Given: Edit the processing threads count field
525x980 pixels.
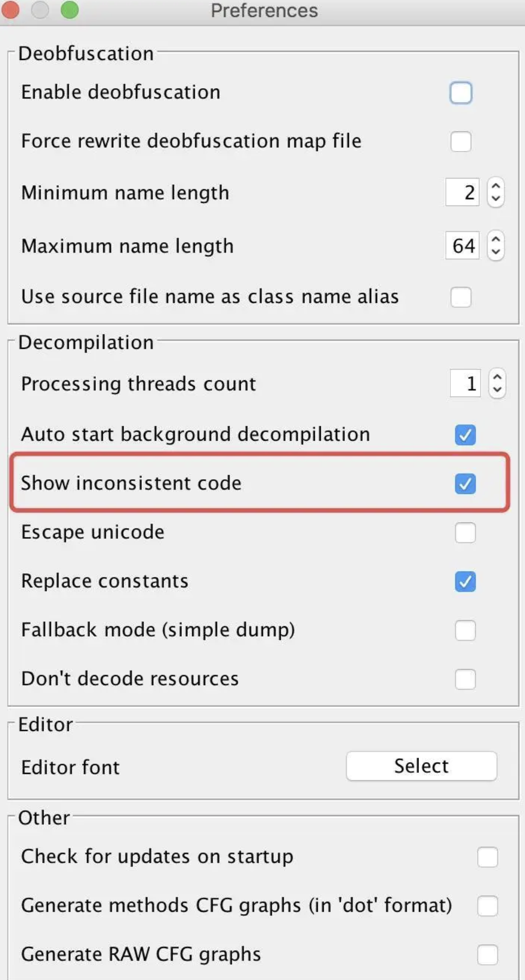Looking at the screenshot, I should [x=464, y=383].
